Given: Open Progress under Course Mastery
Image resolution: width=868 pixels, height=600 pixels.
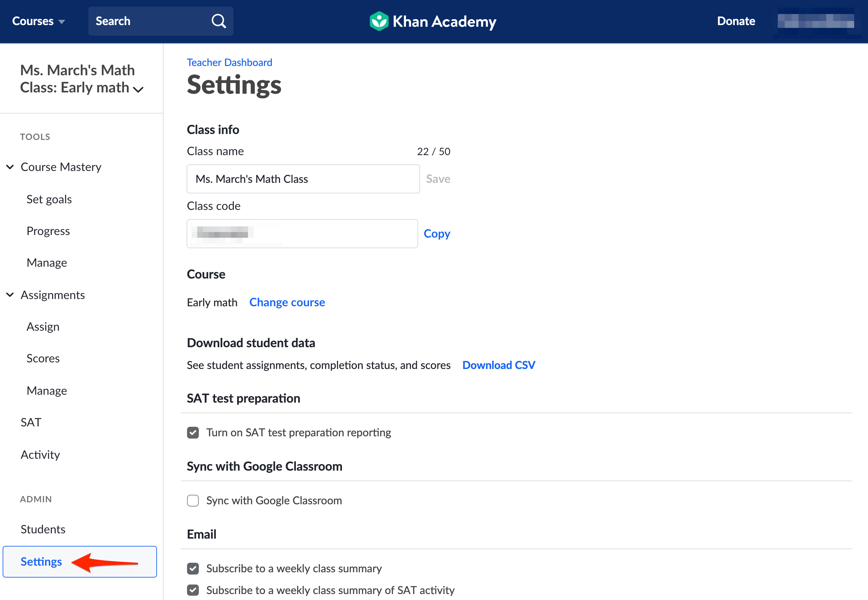Looking at the screenshot, I should pos(48,231).
